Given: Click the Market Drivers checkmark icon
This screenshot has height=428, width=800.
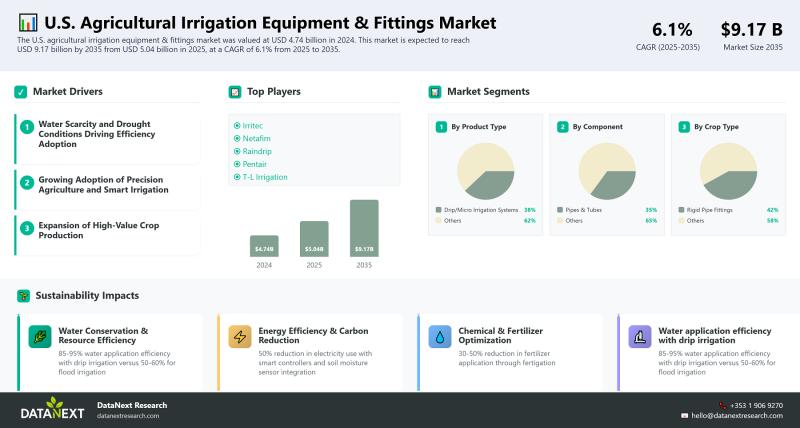Looking at the screenshot, I should point(20,92).
